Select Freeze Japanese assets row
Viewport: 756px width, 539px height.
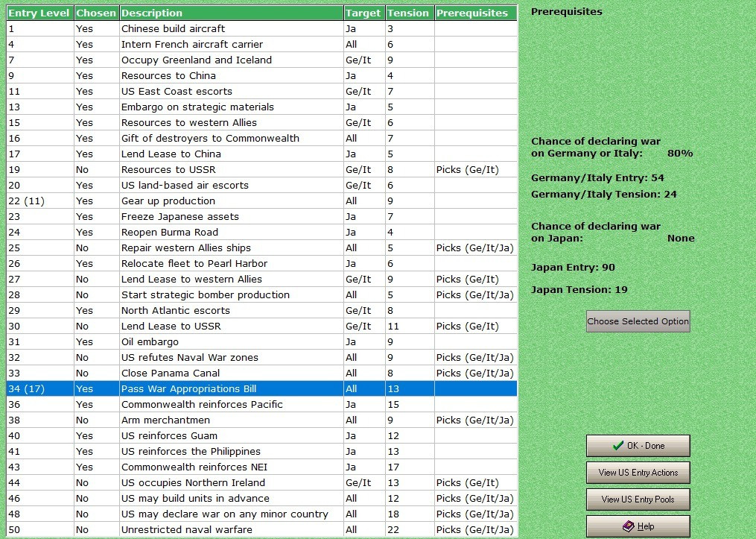tap(261, 217)
